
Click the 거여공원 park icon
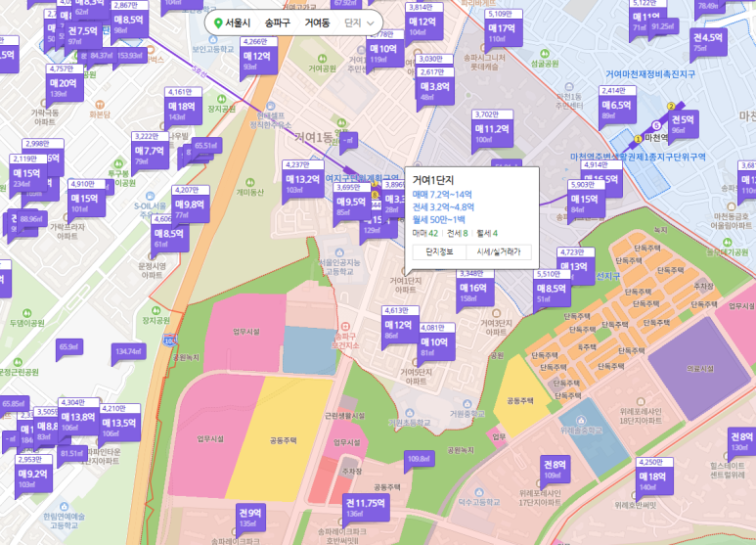(x=322, y=60)
